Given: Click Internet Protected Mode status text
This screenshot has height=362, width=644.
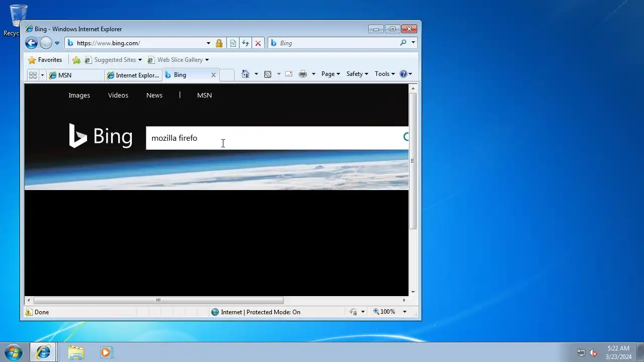Looking at the screenshot, I should (x=261, y=312).
